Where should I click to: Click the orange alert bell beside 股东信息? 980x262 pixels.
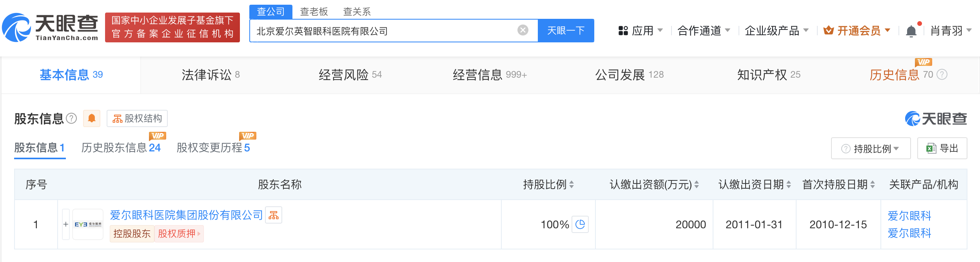92,118
